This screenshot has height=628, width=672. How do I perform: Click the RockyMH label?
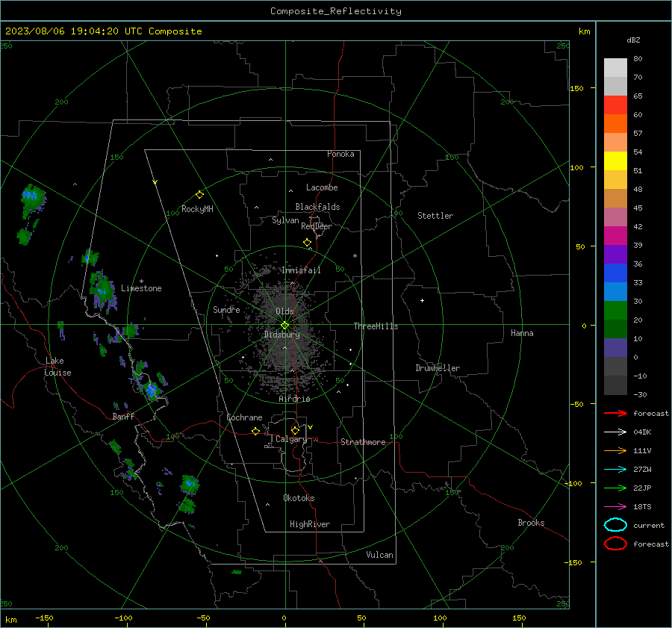[x=197, y=209]
